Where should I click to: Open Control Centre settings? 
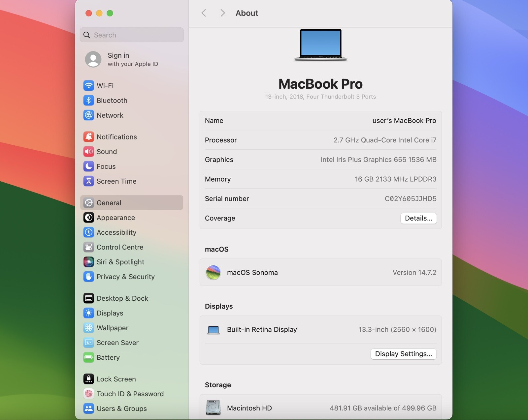tap(132, 247)
